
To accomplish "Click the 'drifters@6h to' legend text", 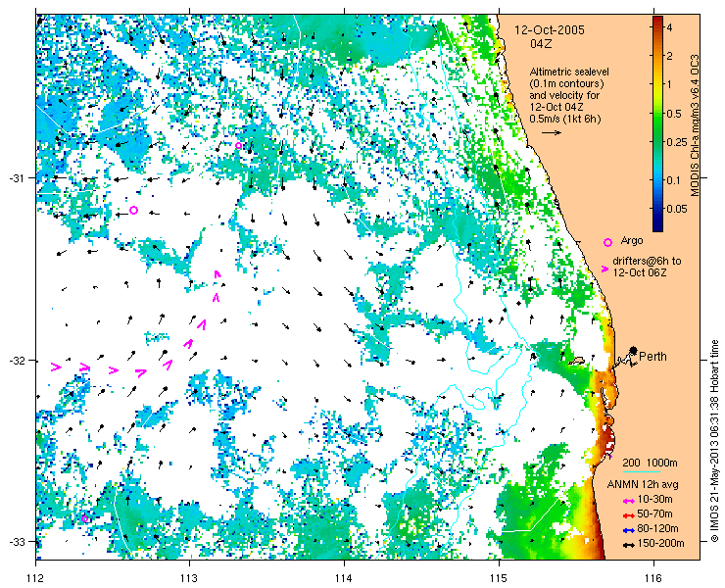I will click(647, 262).
